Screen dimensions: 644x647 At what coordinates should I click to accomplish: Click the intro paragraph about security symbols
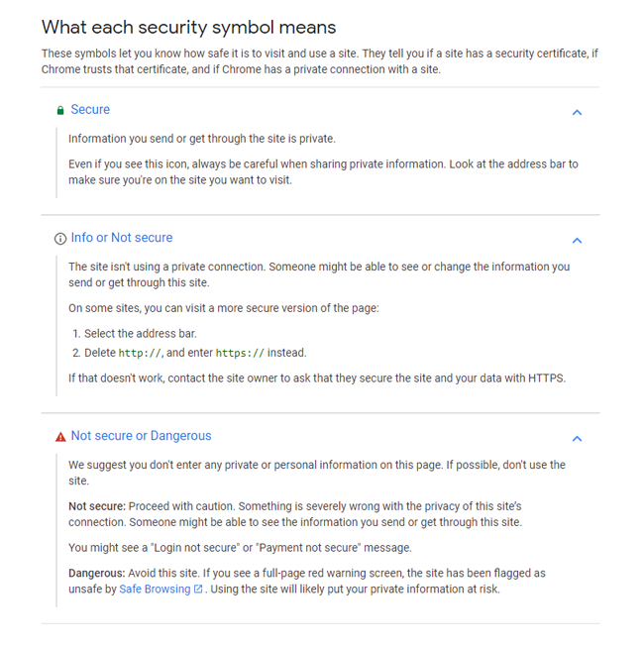click(x=320, y=61)
